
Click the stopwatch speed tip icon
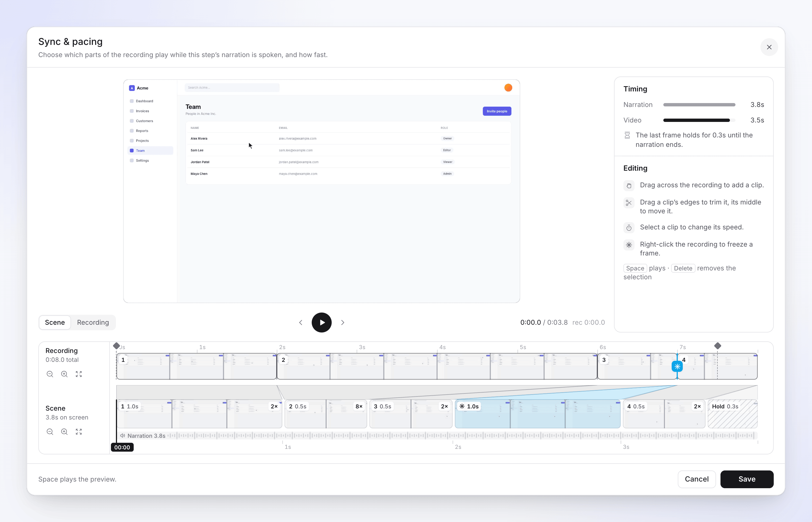pyautogui.click(x=629, y=228)
